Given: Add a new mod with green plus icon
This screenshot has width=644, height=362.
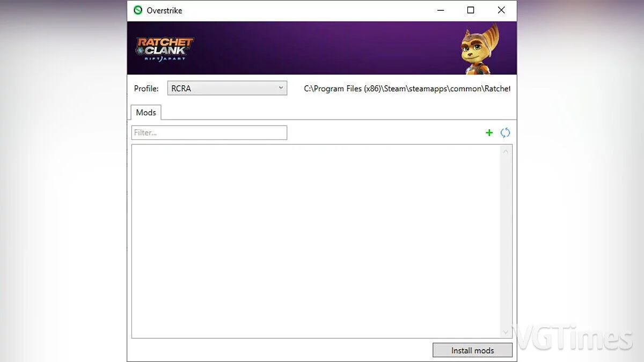Looking at the screenshot, I should click(489, 132).
